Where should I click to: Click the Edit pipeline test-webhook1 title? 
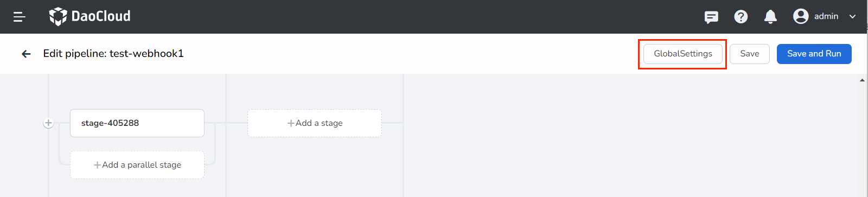113,54
